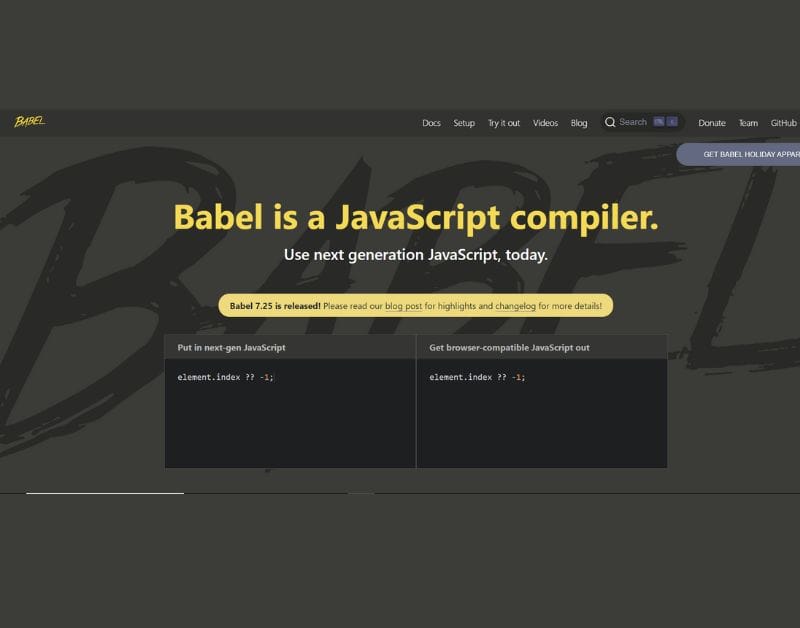
Task: Open the blog post link
Action: point(403,306)
